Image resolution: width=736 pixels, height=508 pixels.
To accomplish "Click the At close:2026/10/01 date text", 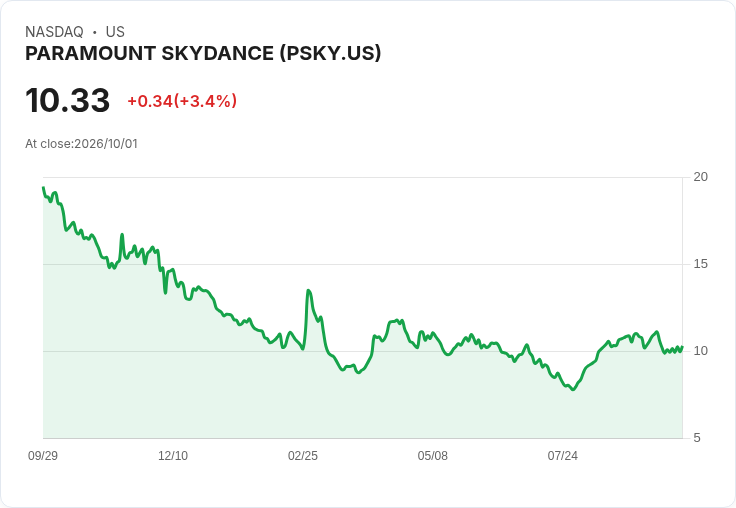I will [82, 144].
